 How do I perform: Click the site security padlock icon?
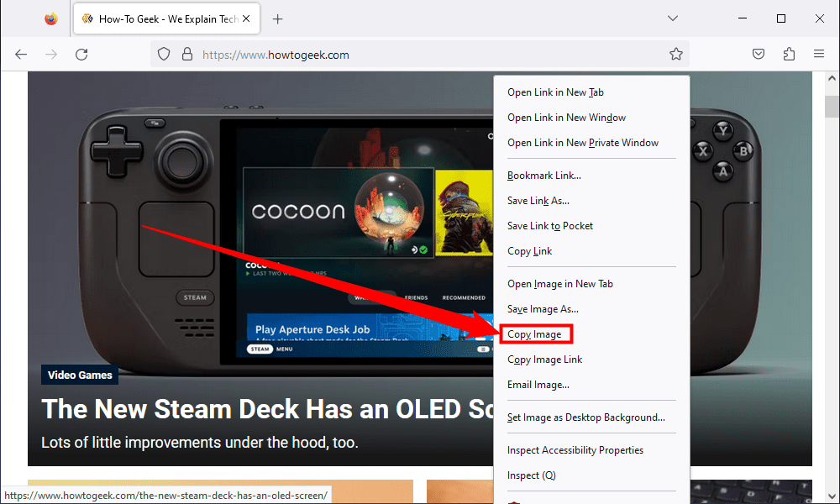click(187, 55)
